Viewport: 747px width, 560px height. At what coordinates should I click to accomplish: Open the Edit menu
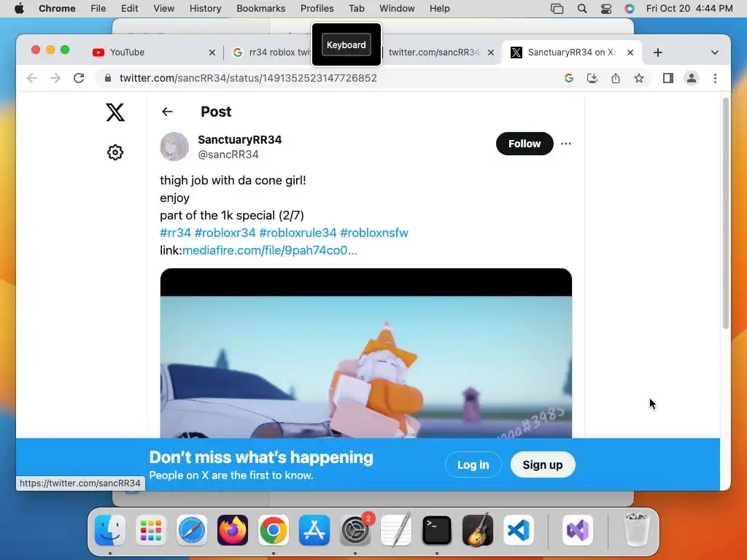(x=129, y=9)
